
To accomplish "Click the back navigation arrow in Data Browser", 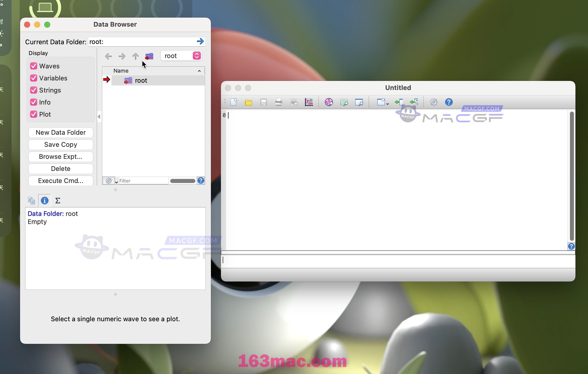I will 108,56.
